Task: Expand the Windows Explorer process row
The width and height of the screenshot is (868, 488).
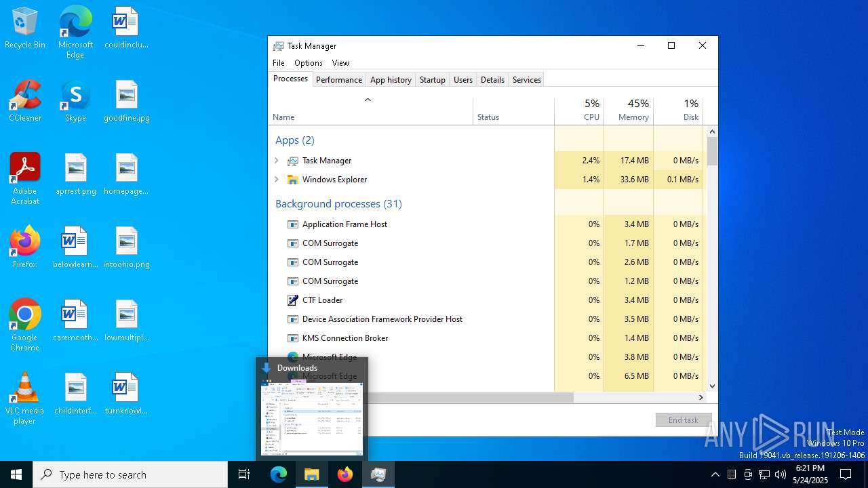Action: (277, 180)
